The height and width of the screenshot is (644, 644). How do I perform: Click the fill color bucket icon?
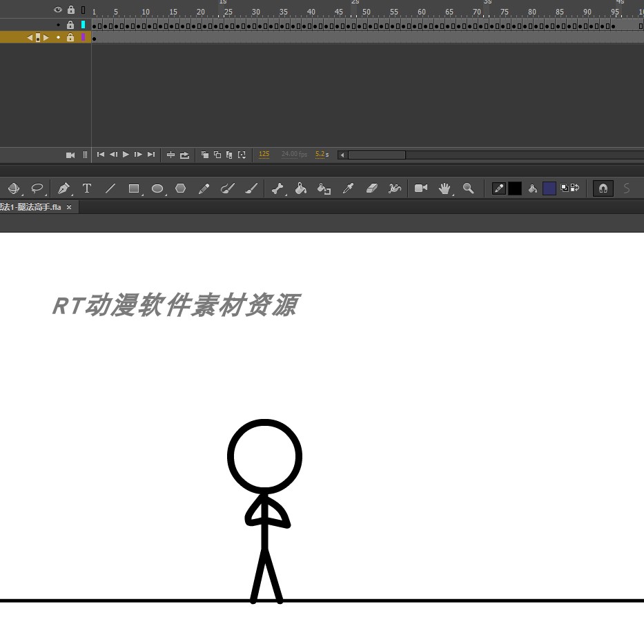click(533, 188)
